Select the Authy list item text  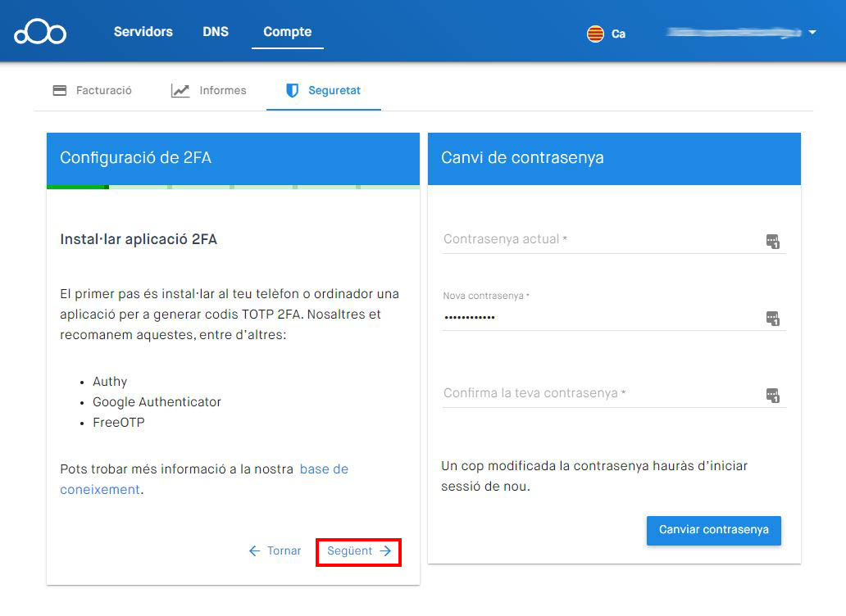[x=110, y=382]
